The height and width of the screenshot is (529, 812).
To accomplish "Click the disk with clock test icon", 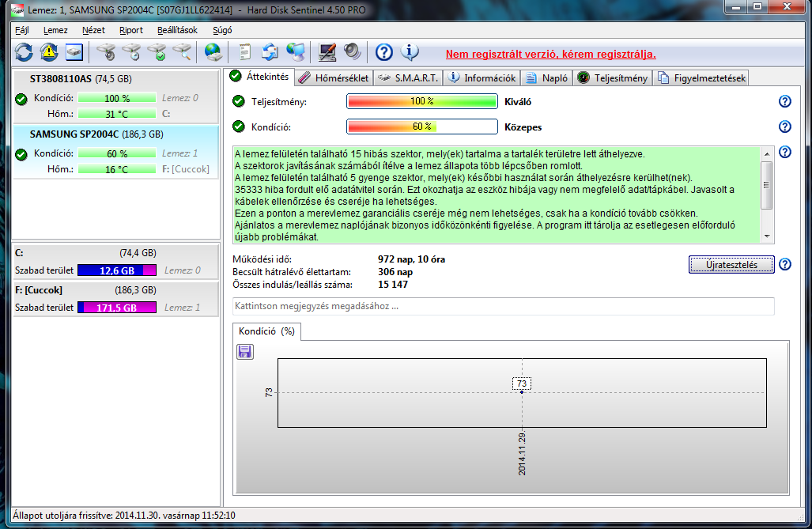I will coord(131,52).
